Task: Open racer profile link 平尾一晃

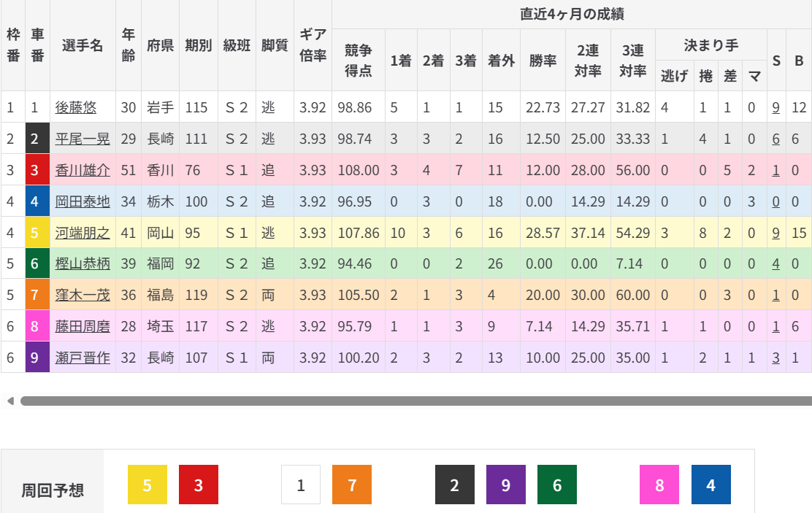Action: click(83, 139)
